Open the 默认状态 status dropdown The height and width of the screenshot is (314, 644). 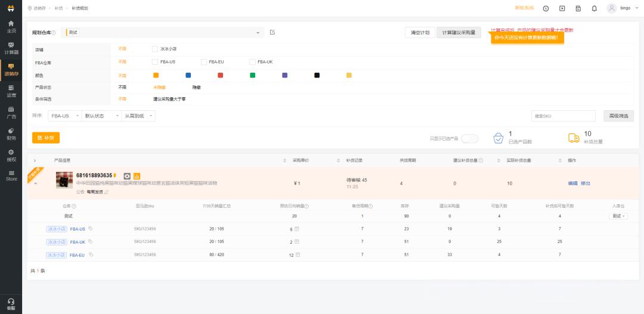click(101, 116)
